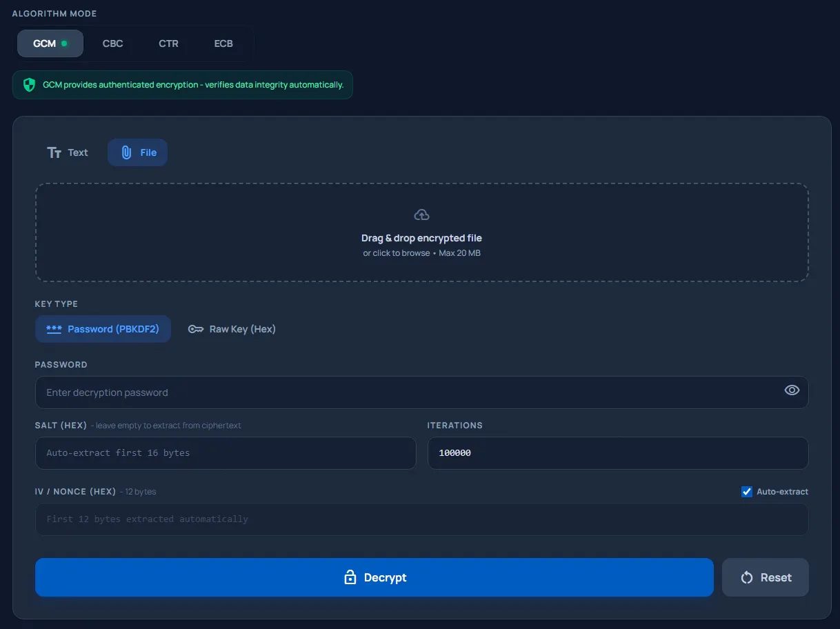Click the IV / Nonce hex field
The image size is (840, 629).
421,519
